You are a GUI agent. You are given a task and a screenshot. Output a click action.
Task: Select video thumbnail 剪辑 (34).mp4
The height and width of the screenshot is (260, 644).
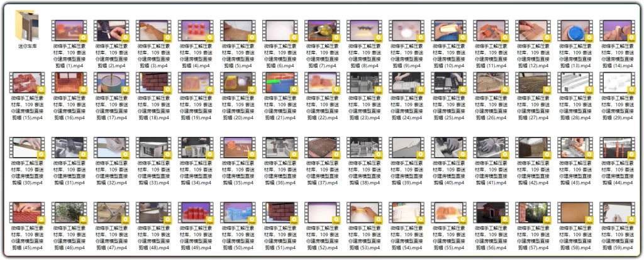(196, 148)
